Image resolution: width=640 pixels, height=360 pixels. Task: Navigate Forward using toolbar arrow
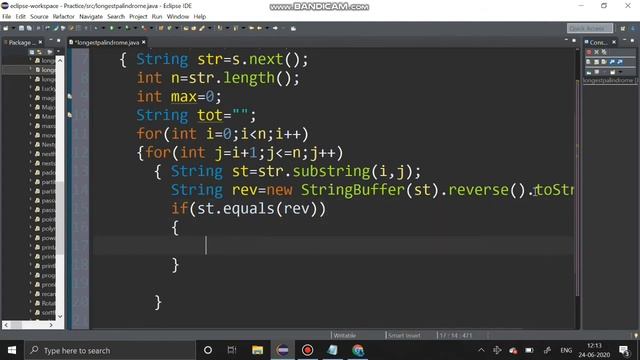275,28
